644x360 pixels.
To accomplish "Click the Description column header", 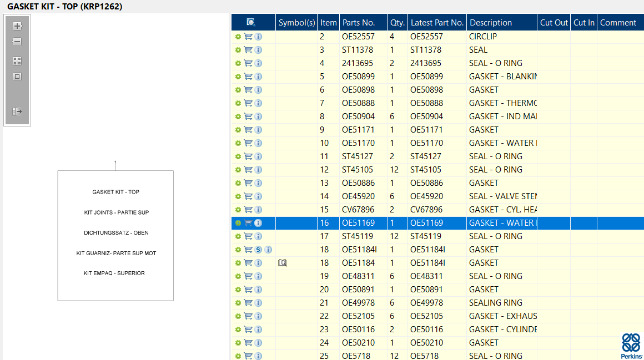I will point(491,23).
